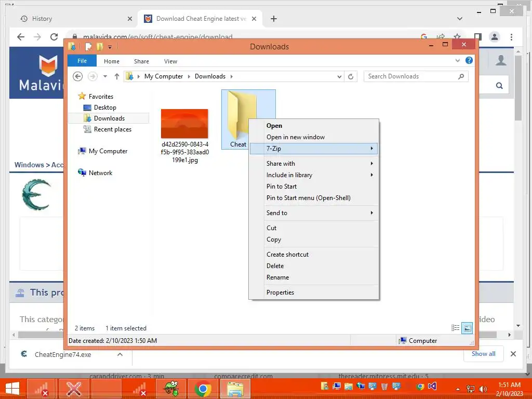532x399 pixels.
Task: Expand the arrow after Downloads breadcrumb
Action: 232,76
